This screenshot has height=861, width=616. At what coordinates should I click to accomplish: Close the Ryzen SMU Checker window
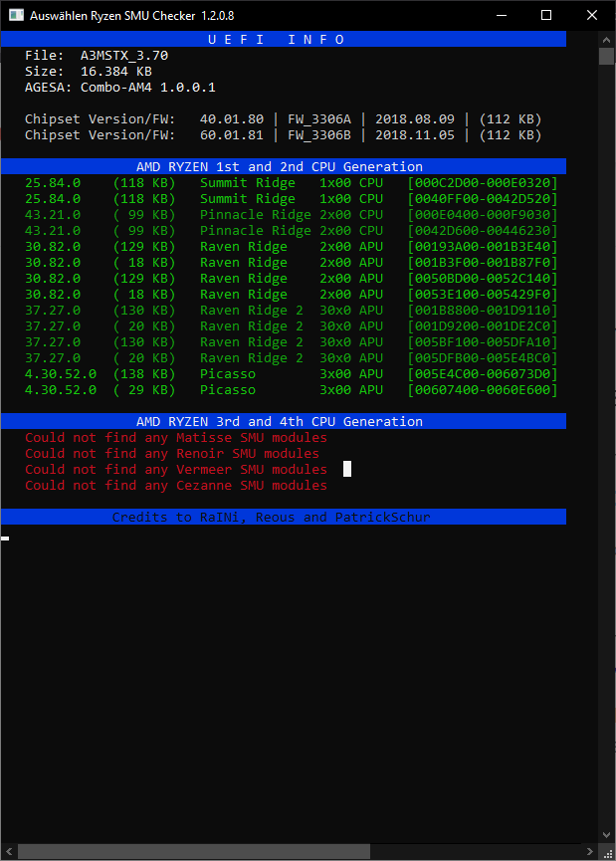(592, 15)
